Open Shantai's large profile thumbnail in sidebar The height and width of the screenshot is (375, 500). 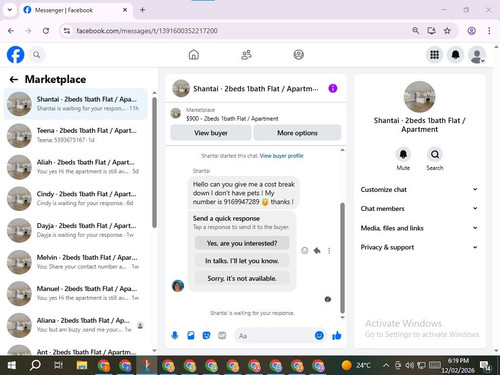[419, 97]
